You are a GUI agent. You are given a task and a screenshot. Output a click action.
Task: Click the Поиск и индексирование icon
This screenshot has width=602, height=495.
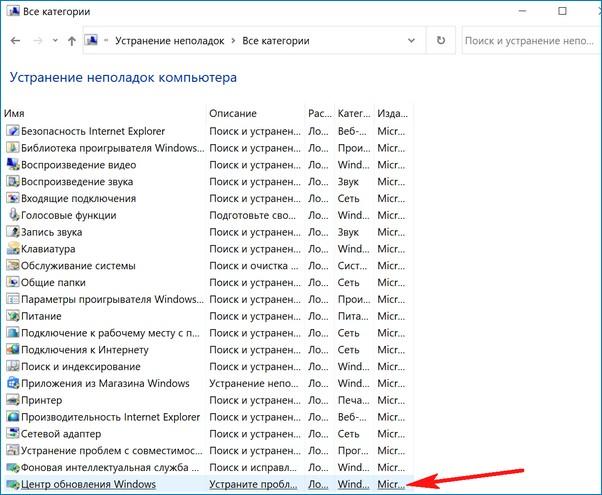click(13, 366)
